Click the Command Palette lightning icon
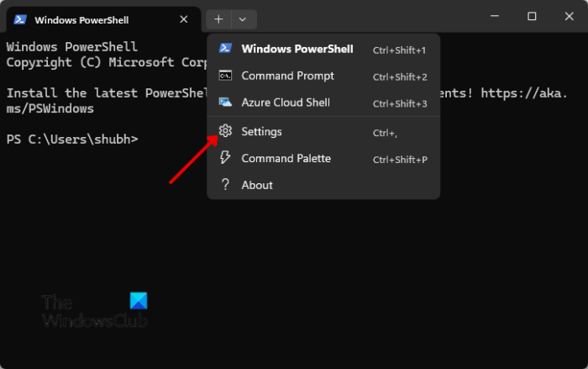This screenshot has height=369, width=588. point(225,158)
